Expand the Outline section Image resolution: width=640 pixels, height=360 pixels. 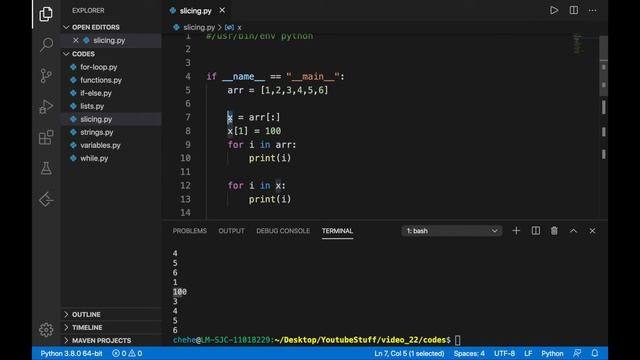111,314
